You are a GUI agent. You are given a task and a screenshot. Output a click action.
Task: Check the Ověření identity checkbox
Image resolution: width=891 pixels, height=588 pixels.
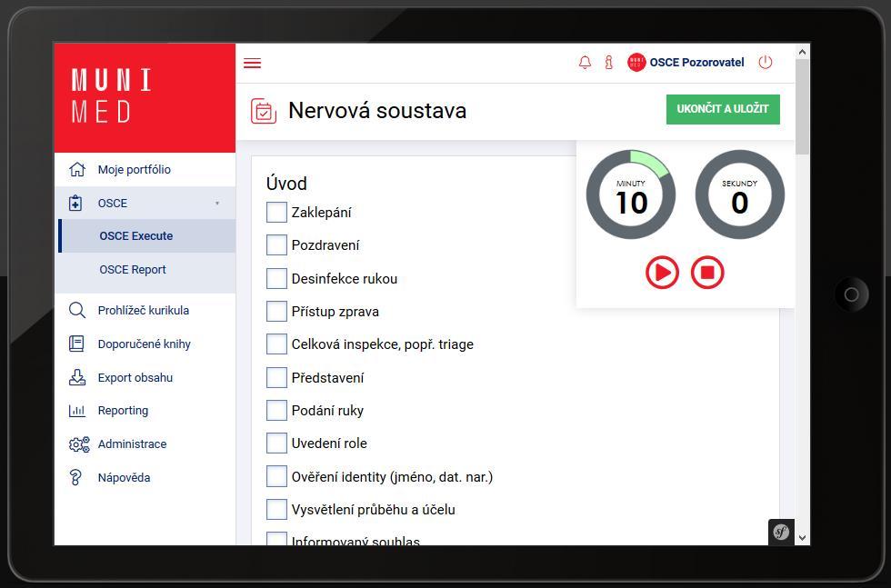coord(276,476)
